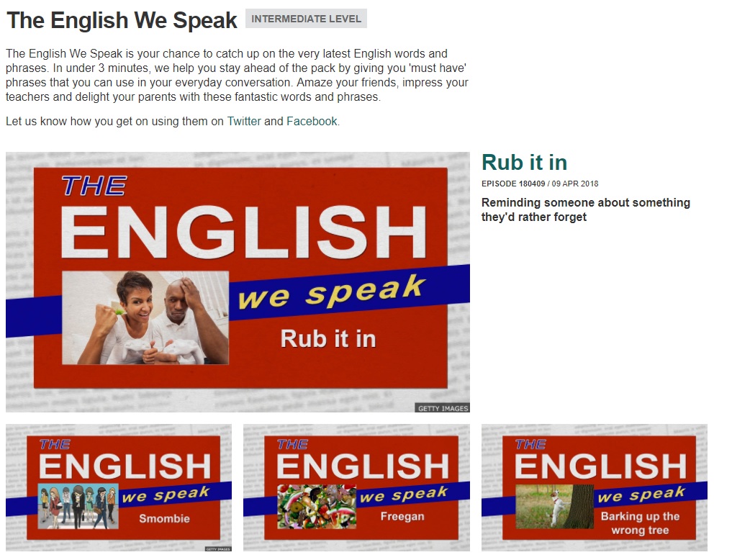Open the green 'Rub it in' episode heading
Screen dimensions: 732x560
pos(524,163)
